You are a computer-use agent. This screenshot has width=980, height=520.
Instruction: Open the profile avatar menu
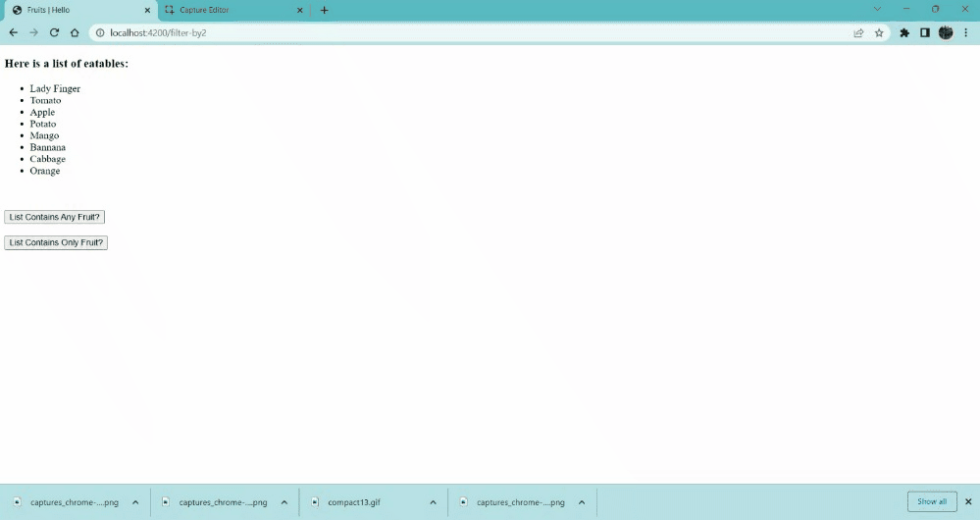(x=946, y=32)
